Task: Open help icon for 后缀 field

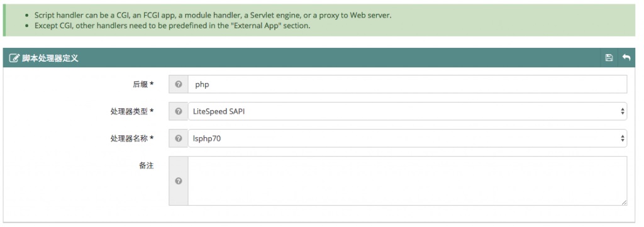Action: [178, 84]
